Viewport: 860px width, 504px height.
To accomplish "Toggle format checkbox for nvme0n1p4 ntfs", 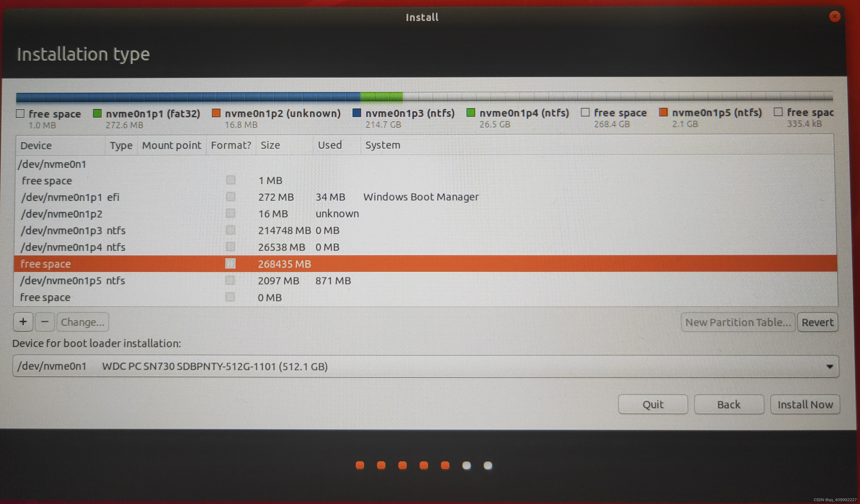I will pyautogui.click(x=231, y=246).
